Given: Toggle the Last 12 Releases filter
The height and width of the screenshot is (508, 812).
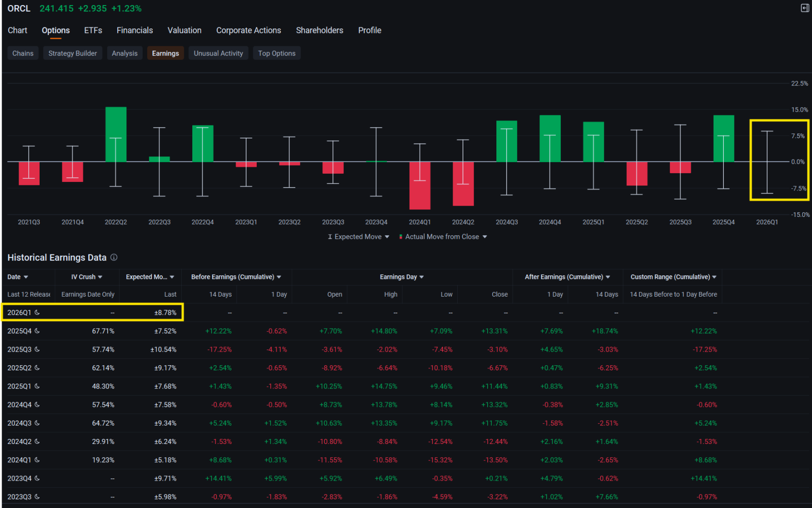Looking at the screenshot, I should click(x=28, y=294).
